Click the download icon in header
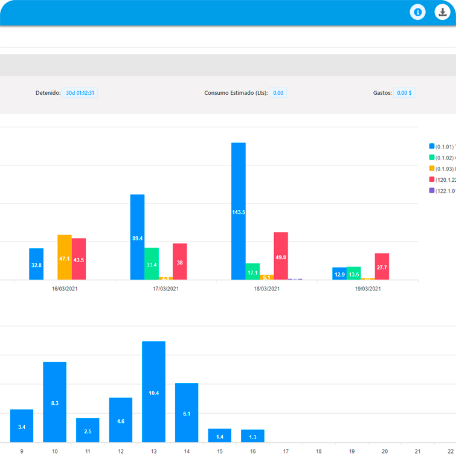456x476 pixels. (x=443, y=12)
